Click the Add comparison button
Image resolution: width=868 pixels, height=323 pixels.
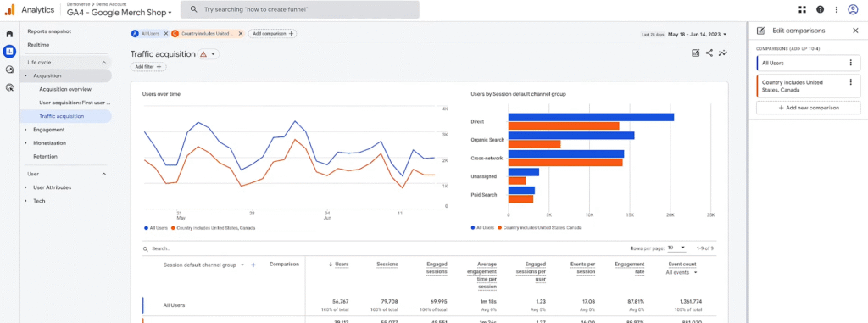click(x=272, y=34)
